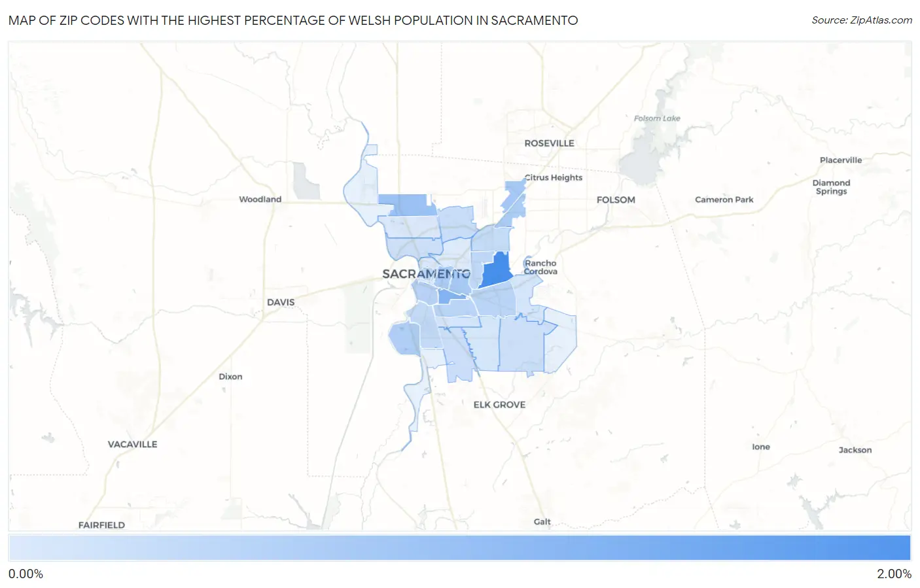Select the Jackson label

coord(855,450)
